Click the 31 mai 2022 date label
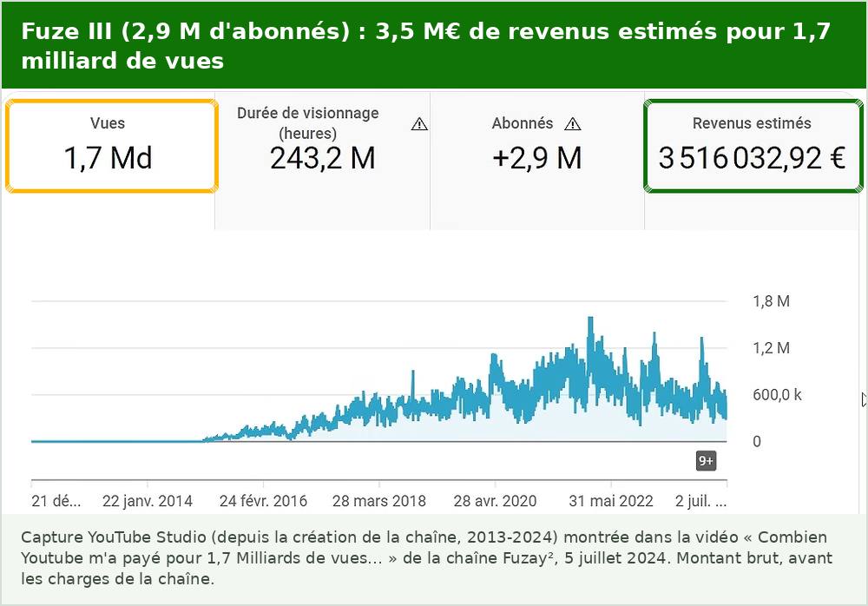This screenshot has height=606, width=868. (x=611, y=501)
